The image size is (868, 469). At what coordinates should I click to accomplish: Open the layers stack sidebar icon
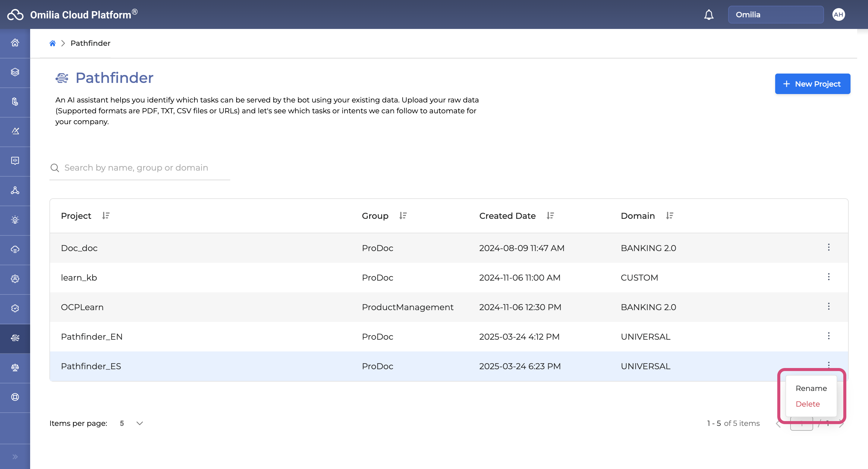point(15,72)
